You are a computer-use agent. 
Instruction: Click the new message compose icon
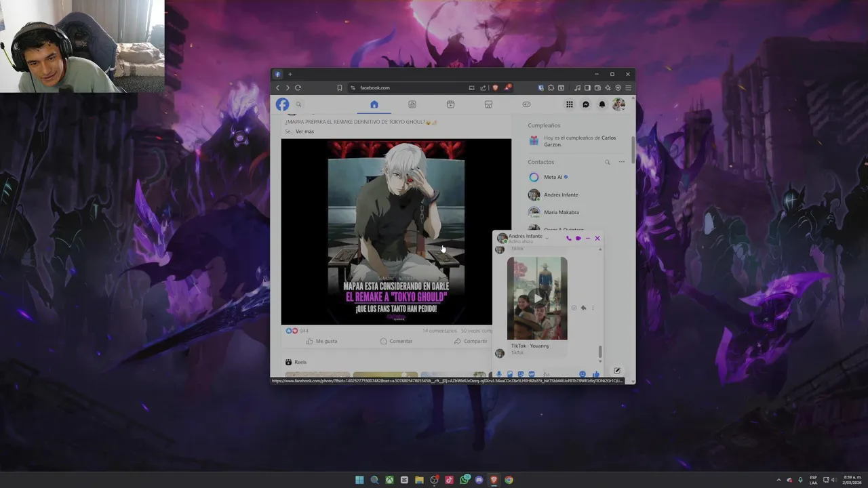click(x=617, y=371)
